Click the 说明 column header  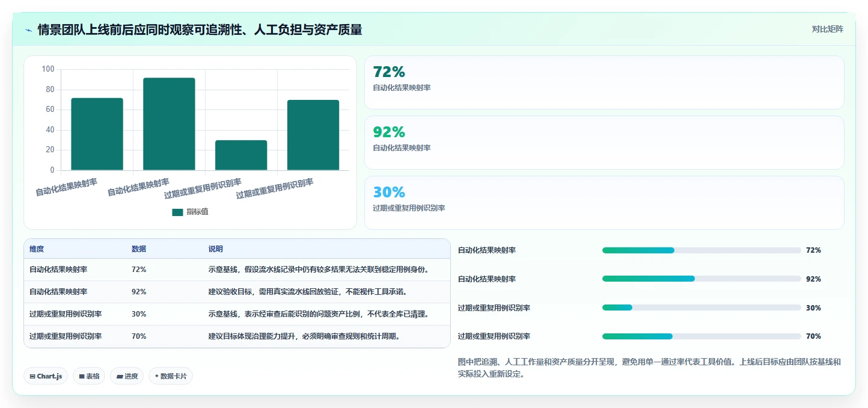(x=216, y=249)
